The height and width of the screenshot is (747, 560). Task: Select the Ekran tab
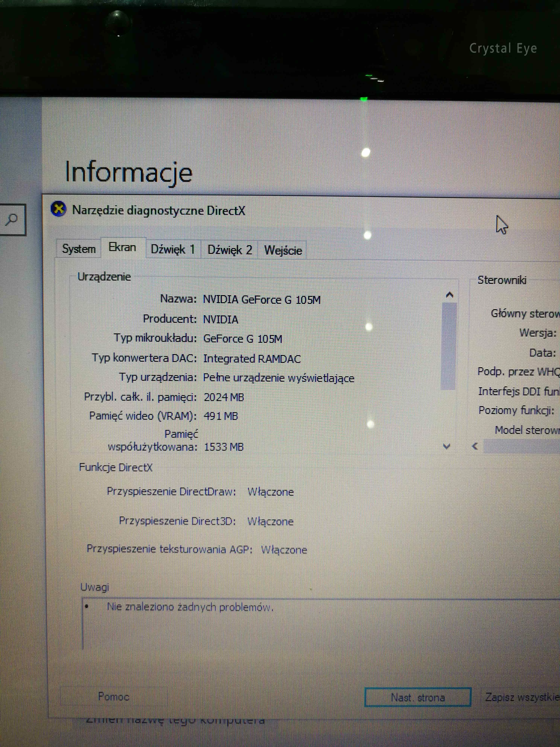(122, 247)
